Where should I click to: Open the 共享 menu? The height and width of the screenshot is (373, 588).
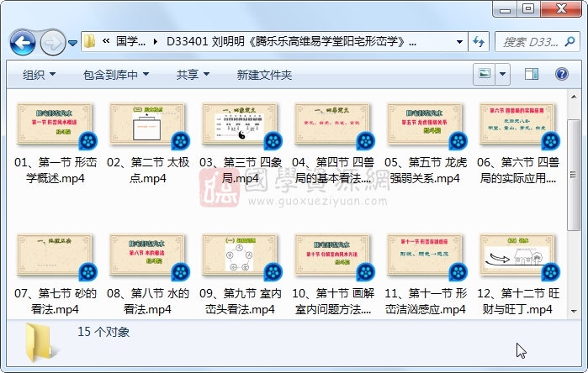point(193,75)
